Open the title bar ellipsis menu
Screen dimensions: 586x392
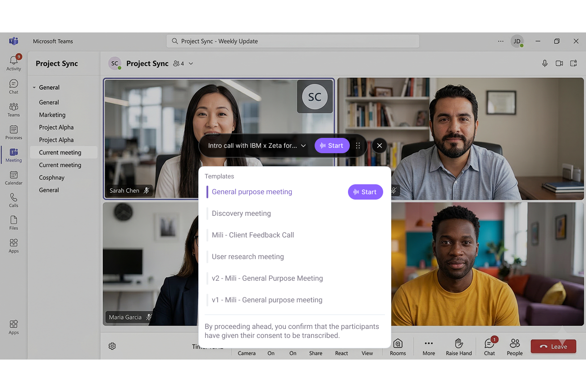point(501,41)
